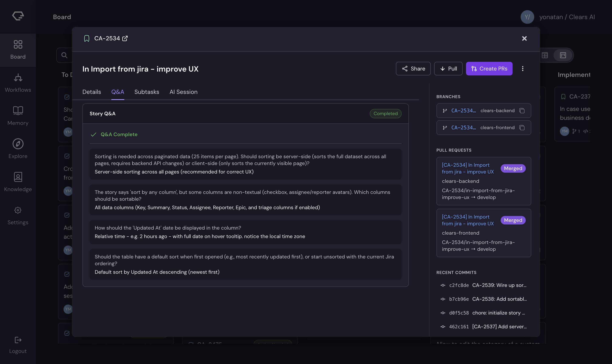Click commit hash b7cb96e
Viewport: 612px width, 364px height.
click(459, 299)
